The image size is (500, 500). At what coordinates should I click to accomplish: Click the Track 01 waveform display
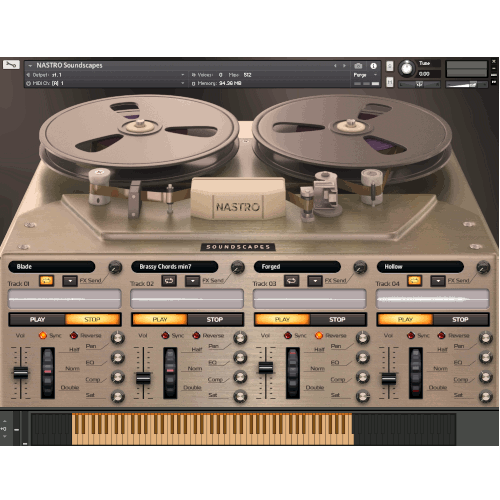click(64, 299)
